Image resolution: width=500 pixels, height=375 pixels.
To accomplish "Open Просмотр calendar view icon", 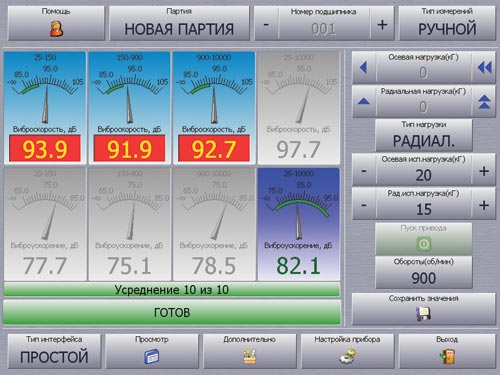I will tap(152, 356).
